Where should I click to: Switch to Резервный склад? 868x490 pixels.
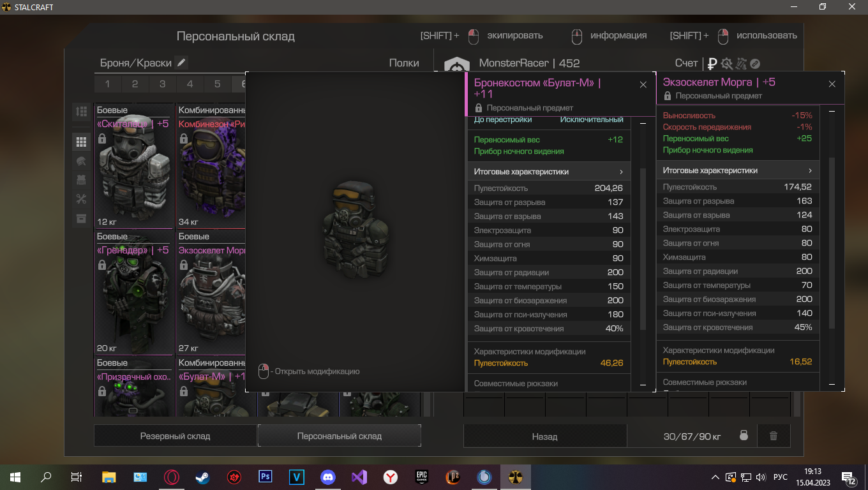coord(175,436)
